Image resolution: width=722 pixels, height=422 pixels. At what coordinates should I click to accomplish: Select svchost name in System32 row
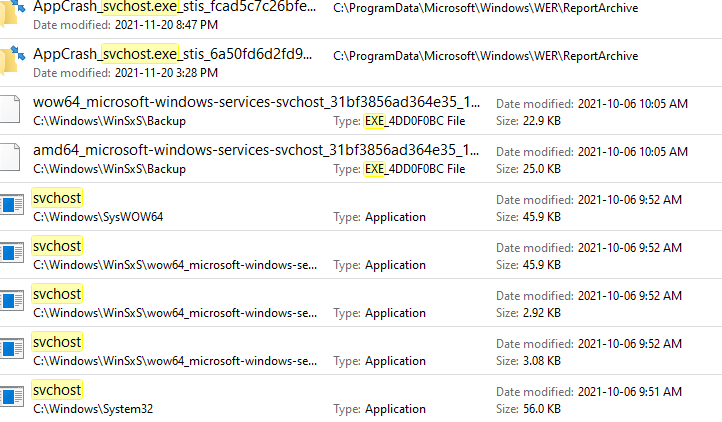pyautogui.click(x=57, y=390)
